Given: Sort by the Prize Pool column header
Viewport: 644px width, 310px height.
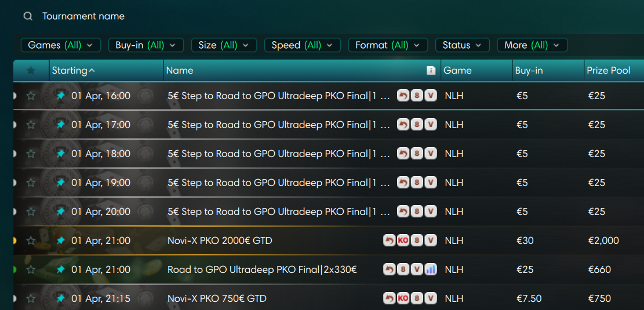Looking at the screenshot, I should click(x=609, y=71).
